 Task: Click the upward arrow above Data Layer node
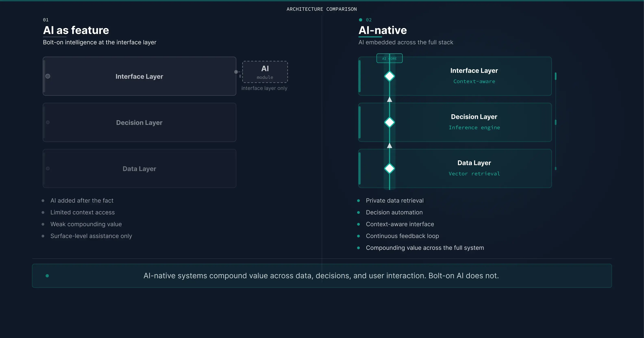coord(389,146)
